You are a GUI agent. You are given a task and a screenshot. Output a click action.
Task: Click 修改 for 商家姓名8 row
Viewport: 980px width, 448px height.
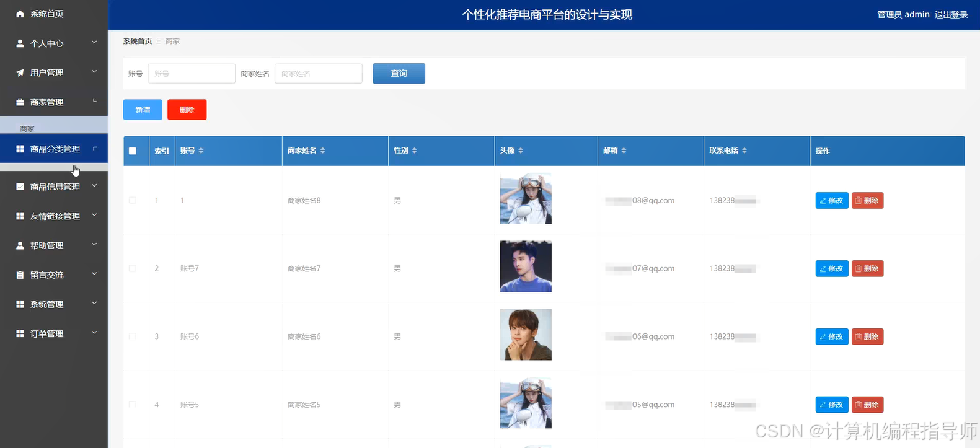click(x=832, y=201)
